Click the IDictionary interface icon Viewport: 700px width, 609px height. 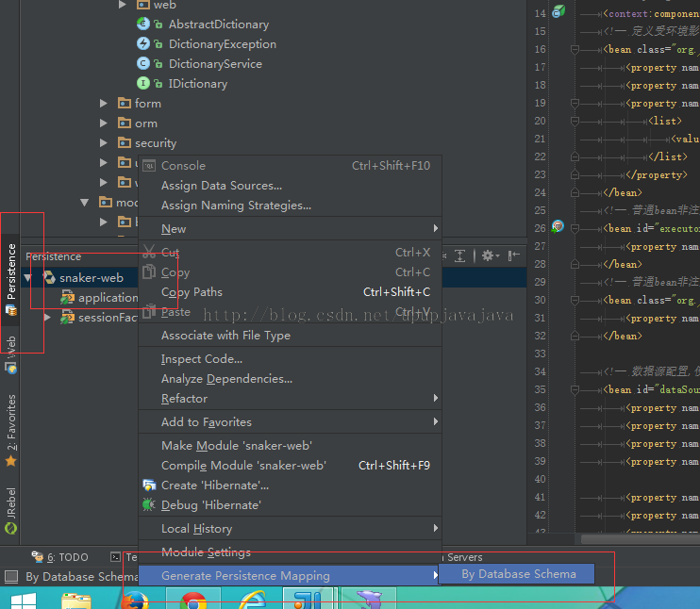click(142, 83)
